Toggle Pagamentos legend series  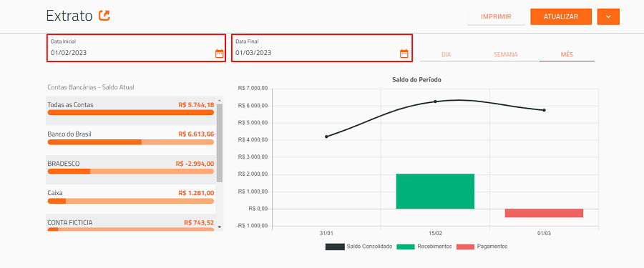[482, 247]
